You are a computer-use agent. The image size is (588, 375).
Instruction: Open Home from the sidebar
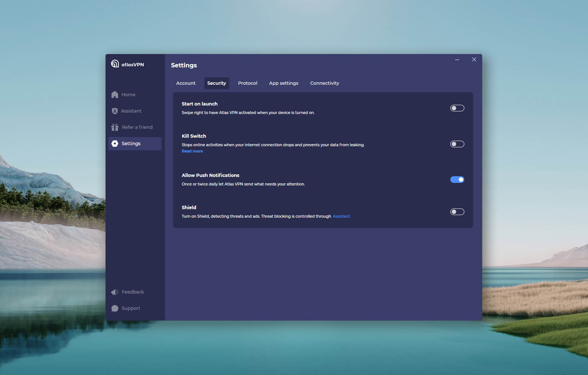pyautogui.click(x=135, y=95)
